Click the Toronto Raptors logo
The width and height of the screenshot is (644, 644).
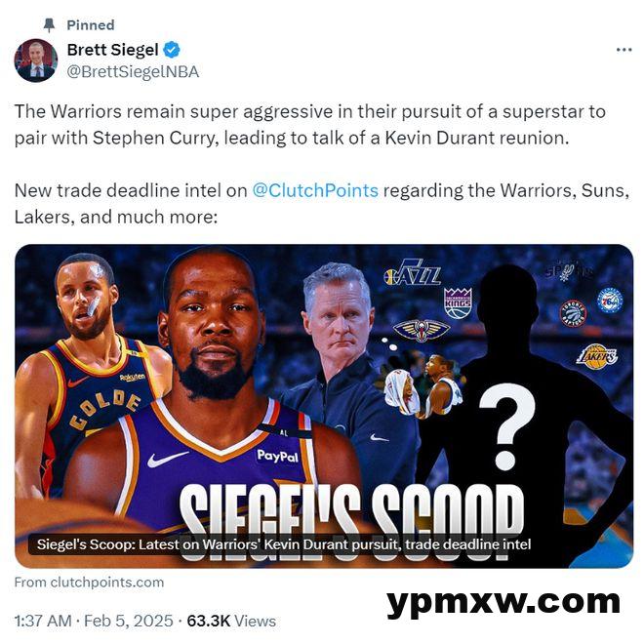coord(574,314)
